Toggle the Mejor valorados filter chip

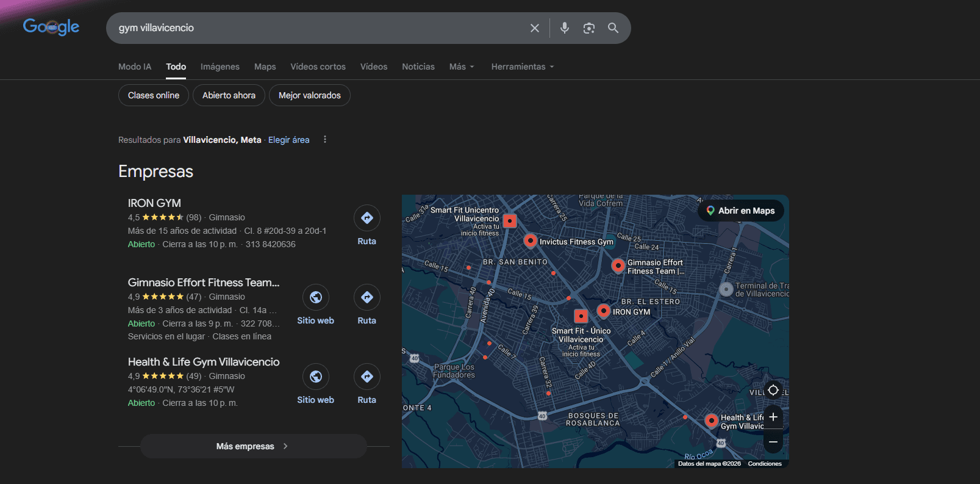coord(310,95)
